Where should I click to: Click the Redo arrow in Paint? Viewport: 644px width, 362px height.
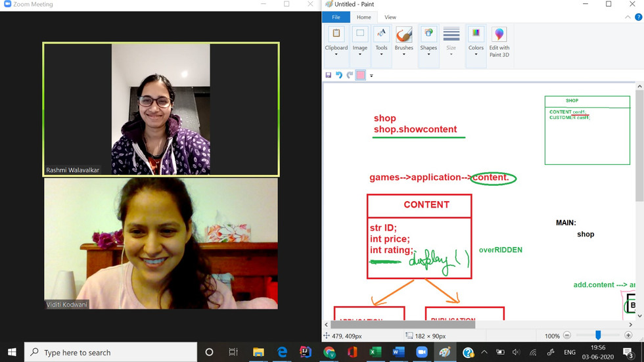pyautogui.click(x=350, y=75)
